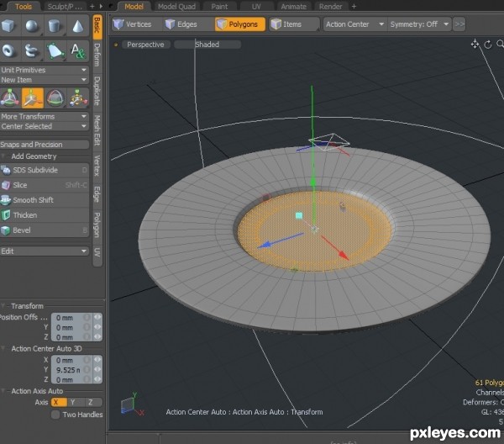Add a new layout tab with plus
Viewport: 504px width, 444px height.
coord(354,7)
